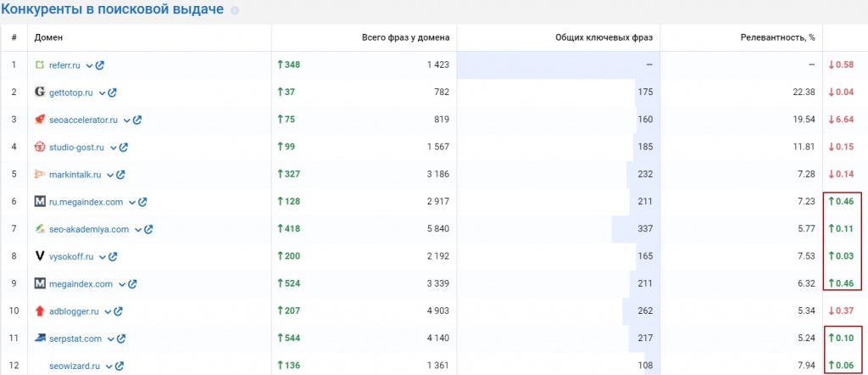Click the vysokoff.ru 'V' favicon

[39, 256]
